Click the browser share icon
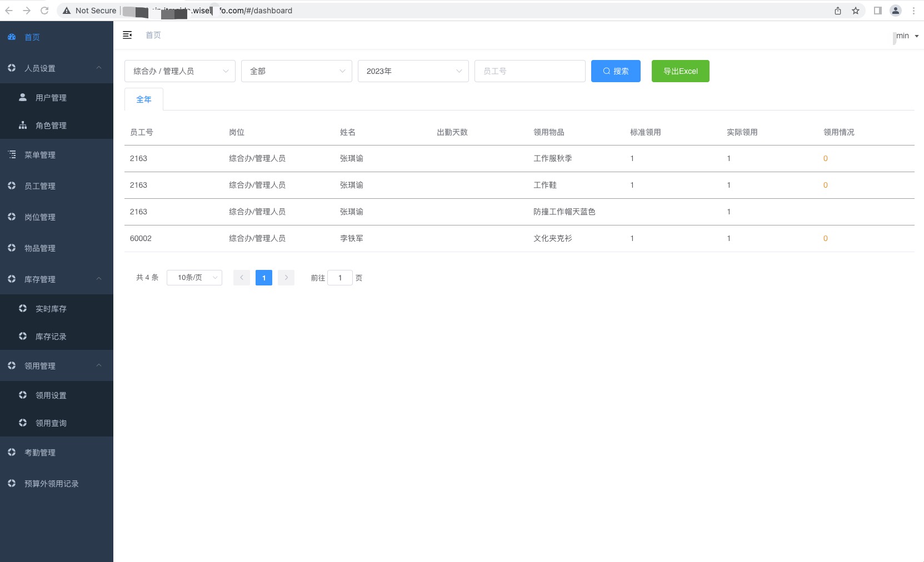The width and height of the screenshot is (924, 562). (838, 11)
